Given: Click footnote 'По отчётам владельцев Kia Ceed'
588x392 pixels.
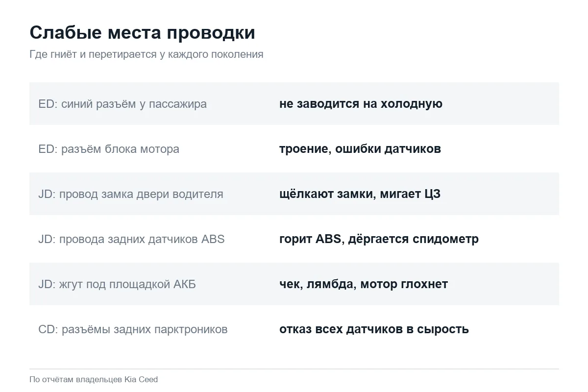Looking at the screenshot, I should 94,380.
